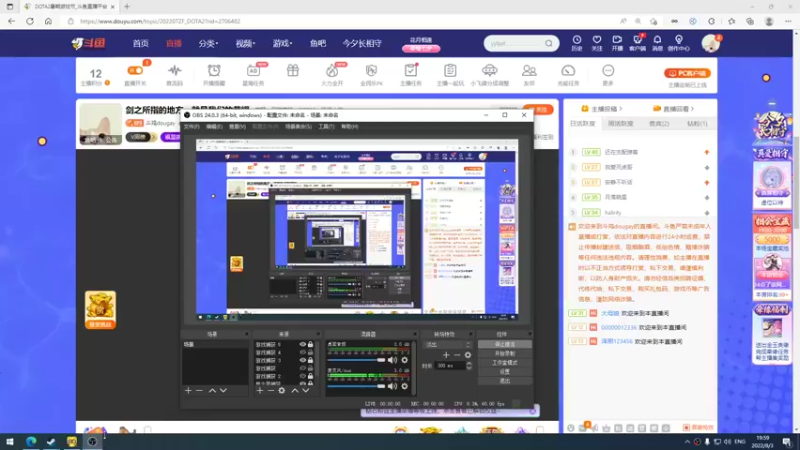
Task: Mute 麦克风/Aux with speaker icon
Action: [392, 386]
